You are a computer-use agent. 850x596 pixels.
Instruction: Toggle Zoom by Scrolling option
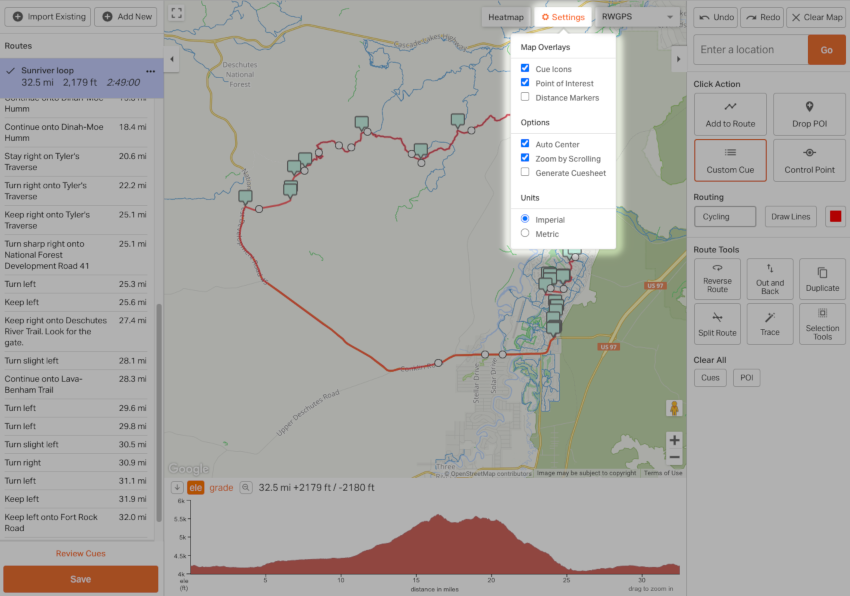point(525,158)
